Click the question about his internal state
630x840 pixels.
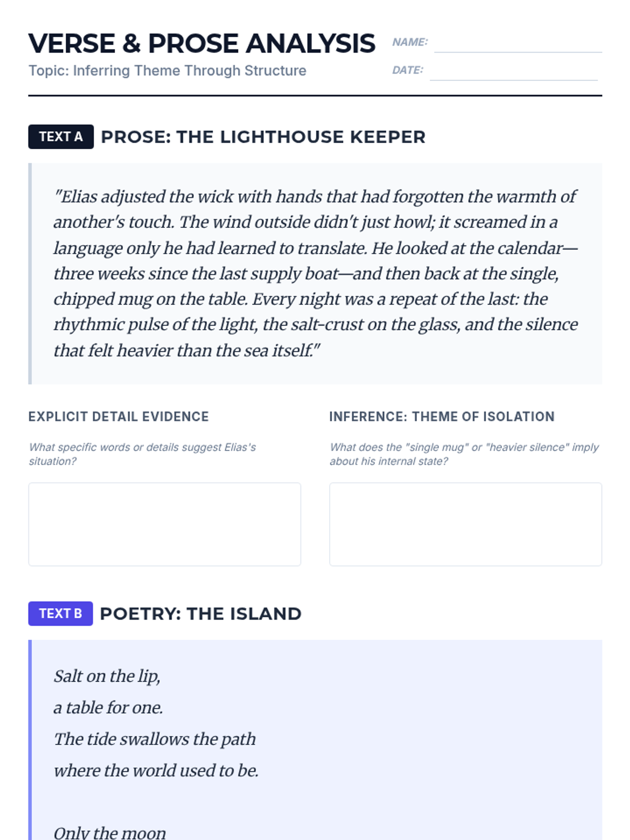coord(464,454)
